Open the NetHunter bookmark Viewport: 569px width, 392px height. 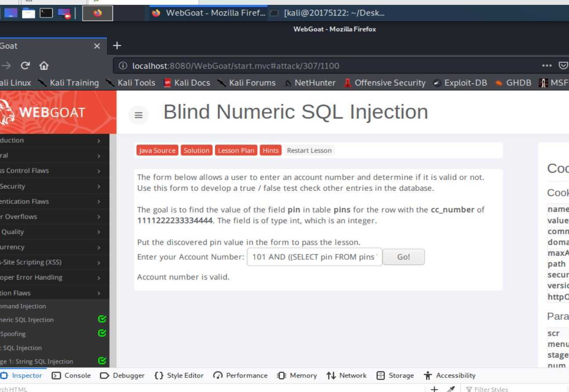coord(310,83)
